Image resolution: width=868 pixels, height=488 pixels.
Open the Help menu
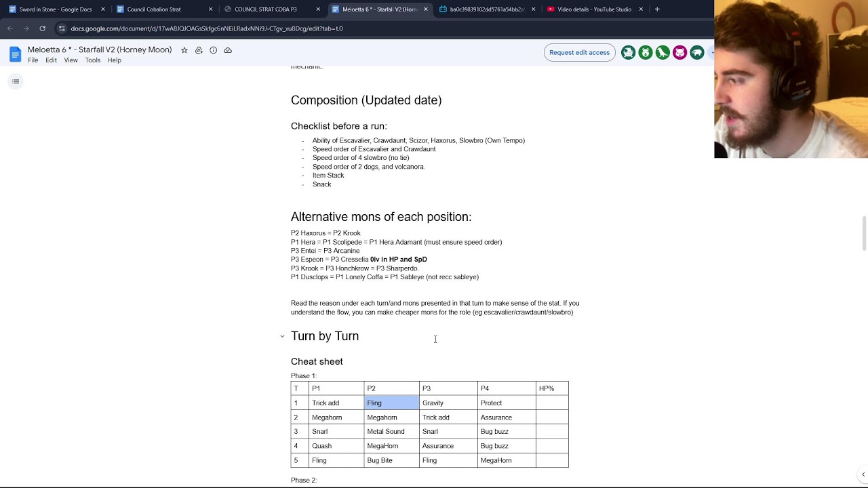[115, 60]
